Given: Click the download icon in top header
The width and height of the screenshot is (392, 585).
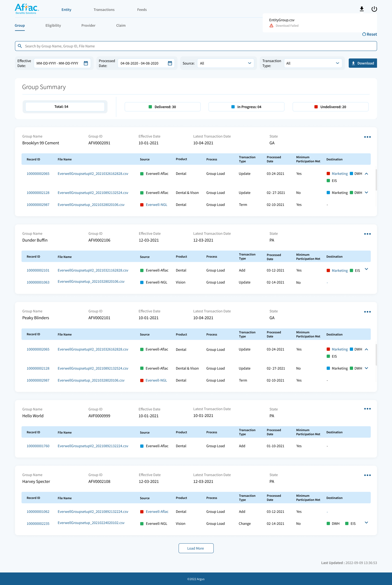Looking at the screenshot, I should [x=362, y=9].
